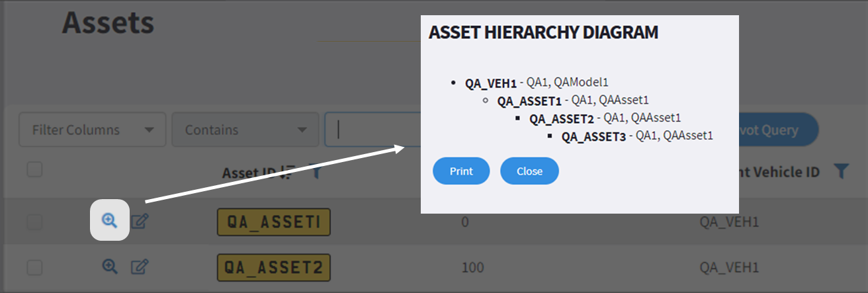Viewport: 868px width, 293px height.
Task: Open hierarchy magnifier for QA_ASSET2 row
Action: (110, 267)
